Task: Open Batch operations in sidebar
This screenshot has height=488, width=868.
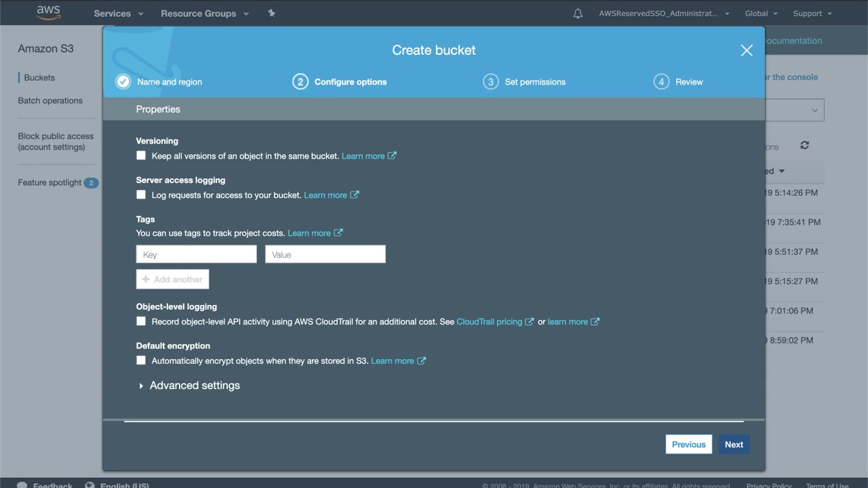Action: pos(50,100)
